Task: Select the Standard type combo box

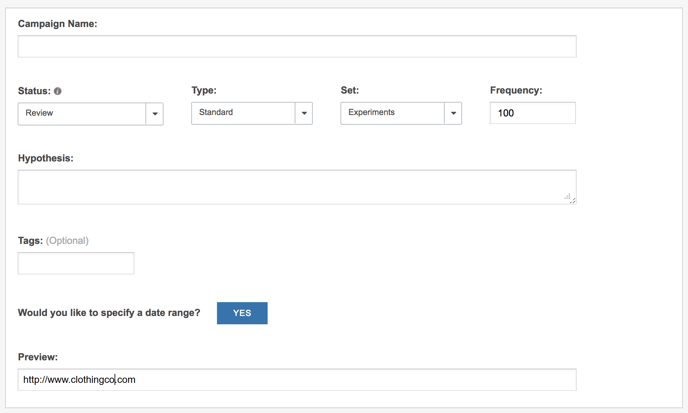Action: tap(252, 113)
